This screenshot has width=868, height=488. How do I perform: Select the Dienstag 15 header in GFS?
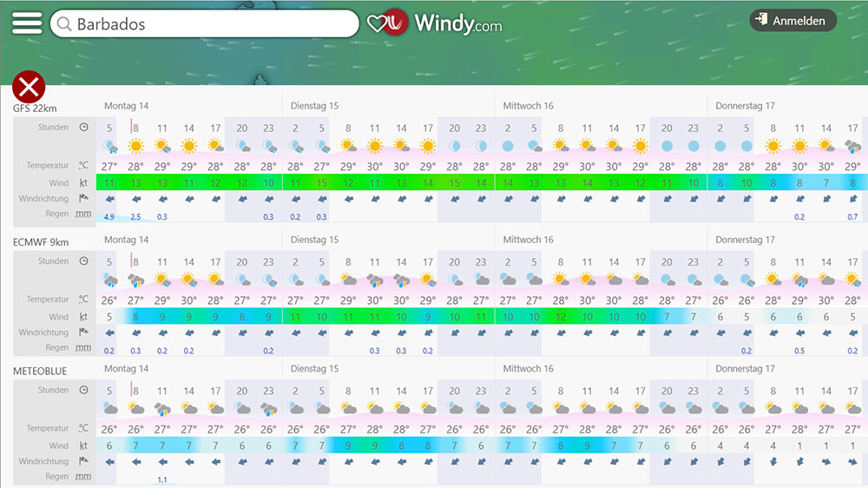(314, 106)
